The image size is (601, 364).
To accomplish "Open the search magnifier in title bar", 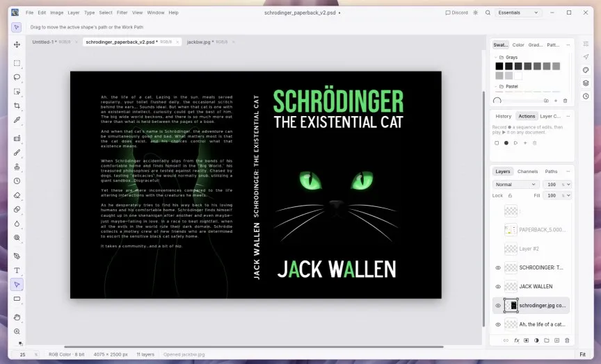I will pos(488,13).
